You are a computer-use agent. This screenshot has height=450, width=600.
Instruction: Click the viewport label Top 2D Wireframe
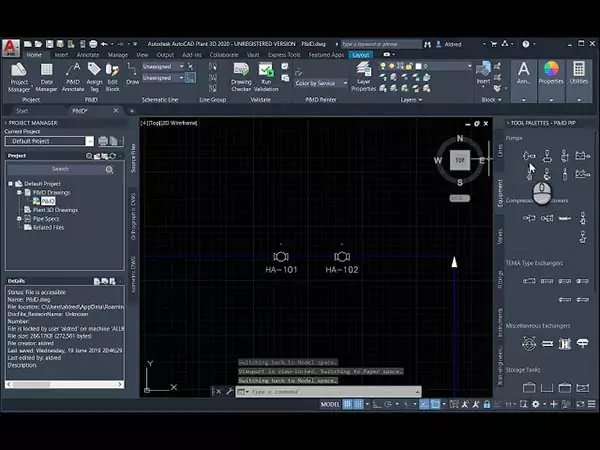[x=169, y=123]
